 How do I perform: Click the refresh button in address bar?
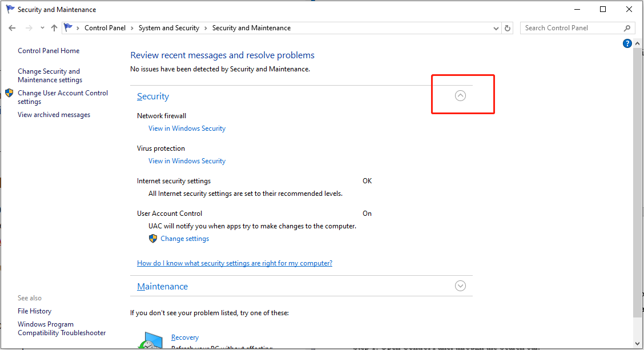point(508,28)
